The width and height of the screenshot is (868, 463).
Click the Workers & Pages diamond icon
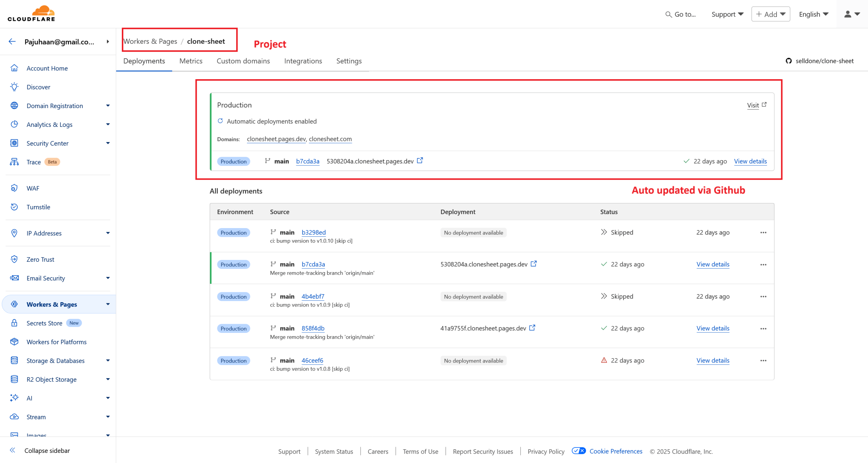pos(14,304)
